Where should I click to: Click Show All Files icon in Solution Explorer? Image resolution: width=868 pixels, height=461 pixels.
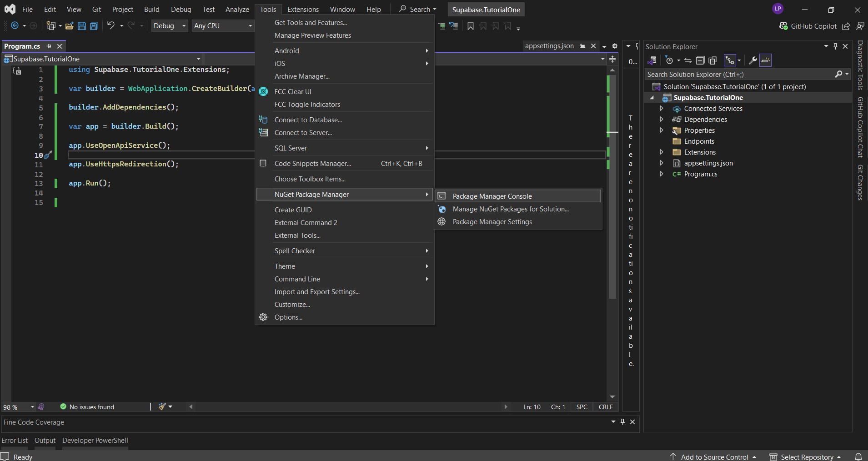click(x=712, y=60)
